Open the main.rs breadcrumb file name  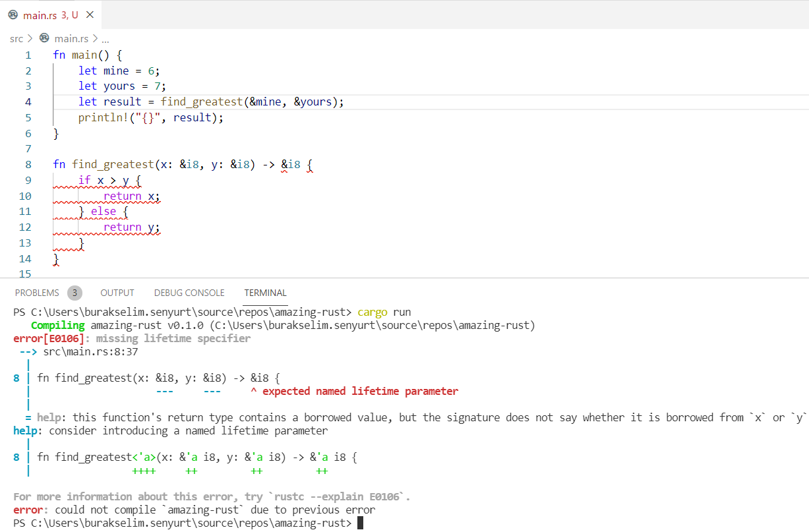71,39
